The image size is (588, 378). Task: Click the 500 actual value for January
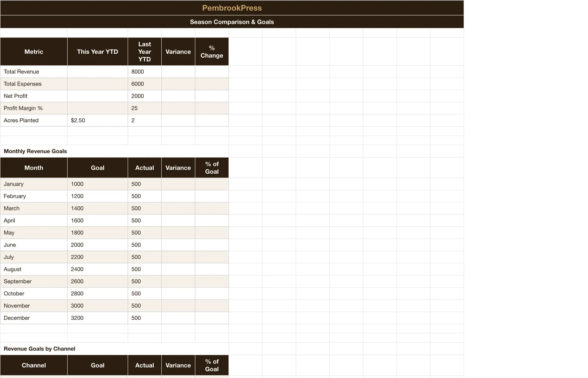(145, 184)
